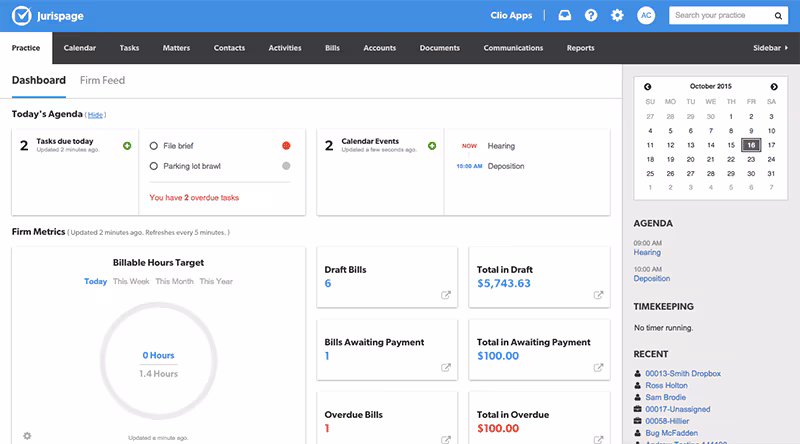
Task: Open Draft Bills external link icon
Action: click(446, 295)
